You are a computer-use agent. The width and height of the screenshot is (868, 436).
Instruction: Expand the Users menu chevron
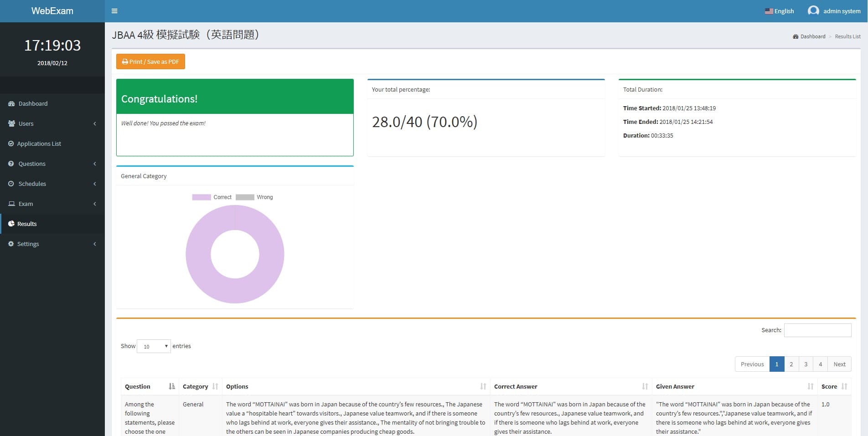coord(95,123)
